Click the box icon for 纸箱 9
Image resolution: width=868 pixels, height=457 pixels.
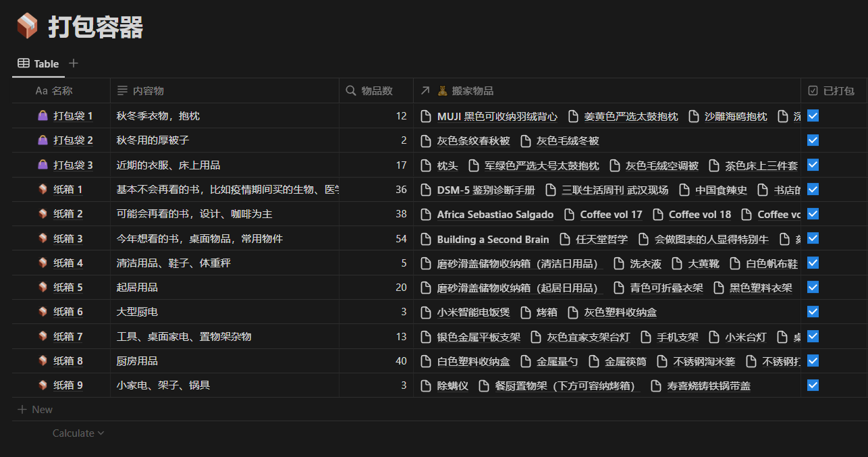click(43, 385)
